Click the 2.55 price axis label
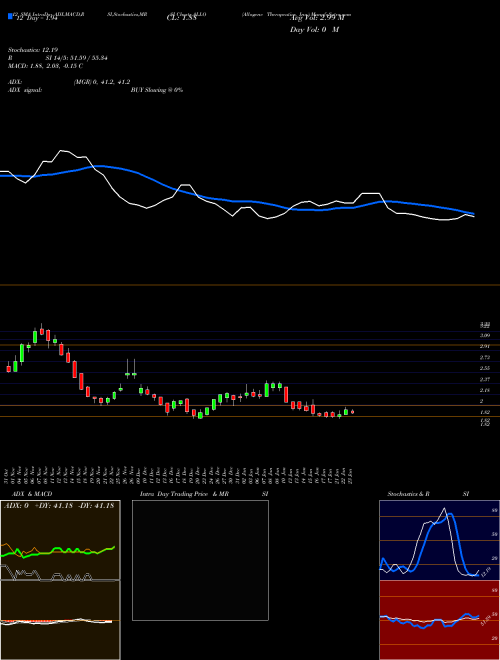The image size is (500, 660). coord(485,368)
